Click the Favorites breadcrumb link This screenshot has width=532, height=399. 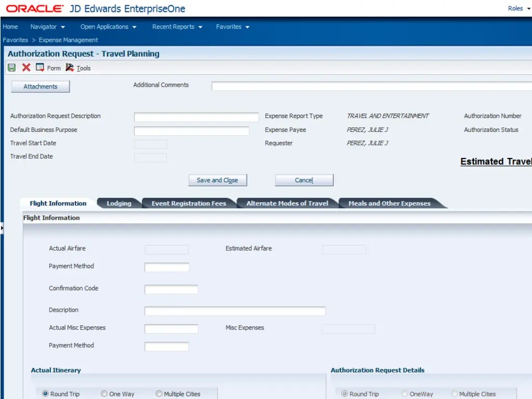point(15,40)
